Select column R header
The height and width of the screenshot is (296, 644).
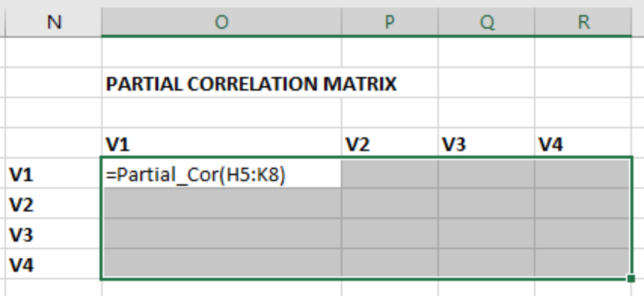point(583,22)
